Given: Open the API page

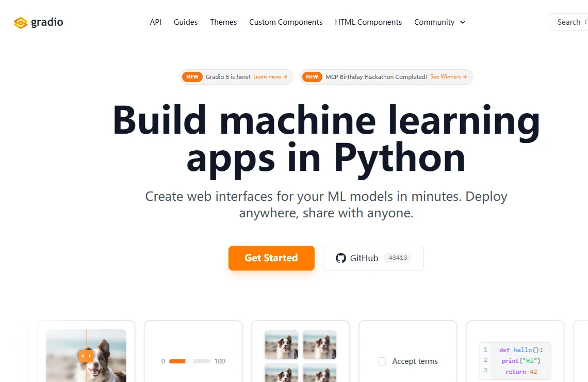Looking at the screenshot, I should pos(156,22).
